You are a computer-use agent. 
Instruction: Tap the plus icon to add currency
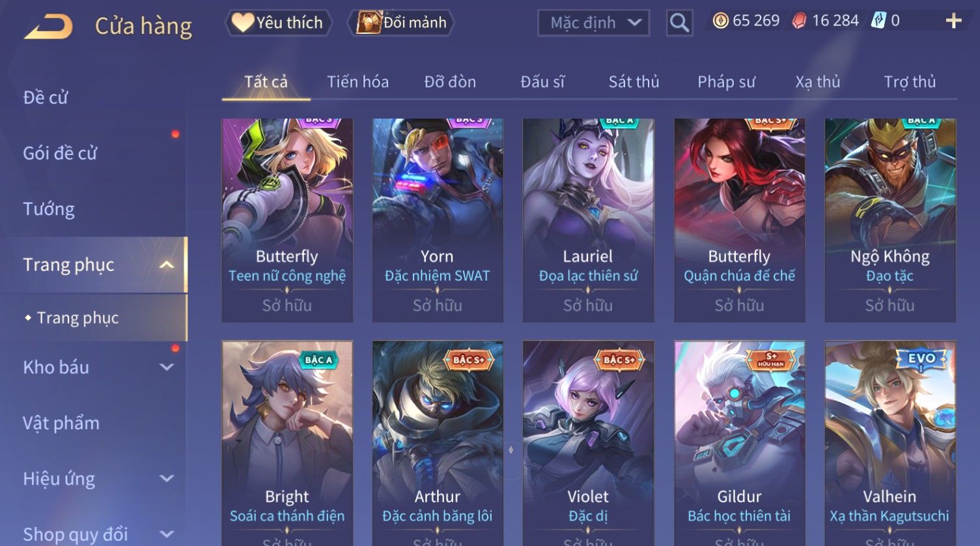click(953, 22)
